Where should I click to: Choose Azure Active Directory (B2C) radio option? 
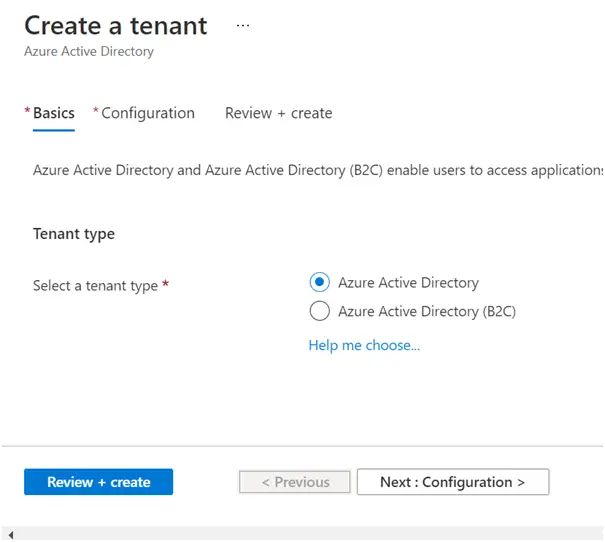click(319, 311)
